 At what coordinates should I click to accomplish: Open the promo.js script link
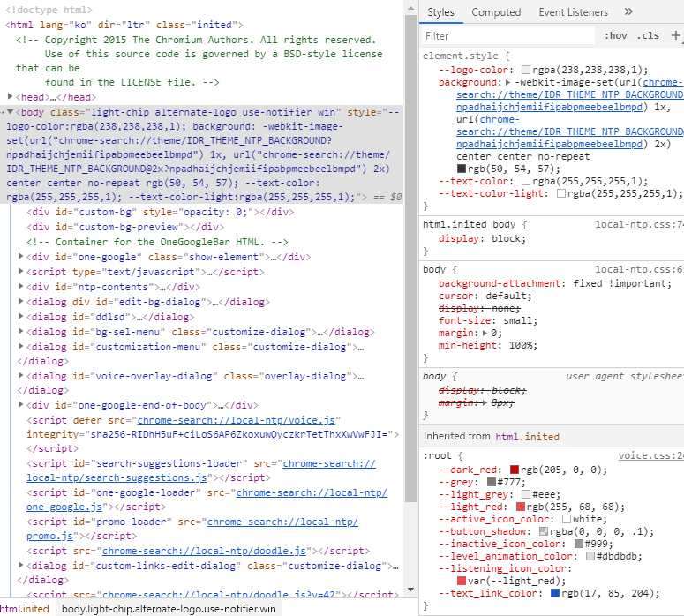(192, 529)
